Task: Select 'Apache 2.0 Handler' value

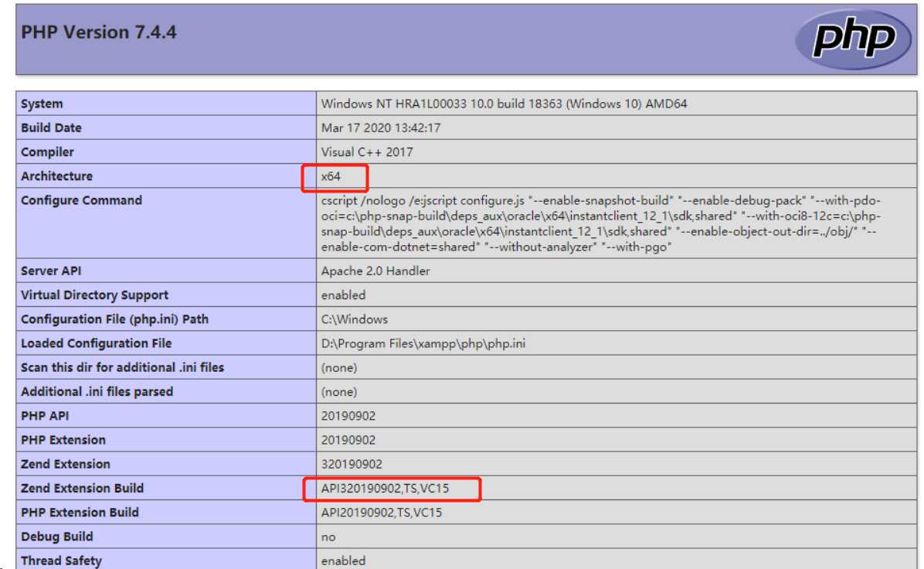Action: [x=375, y=271]
